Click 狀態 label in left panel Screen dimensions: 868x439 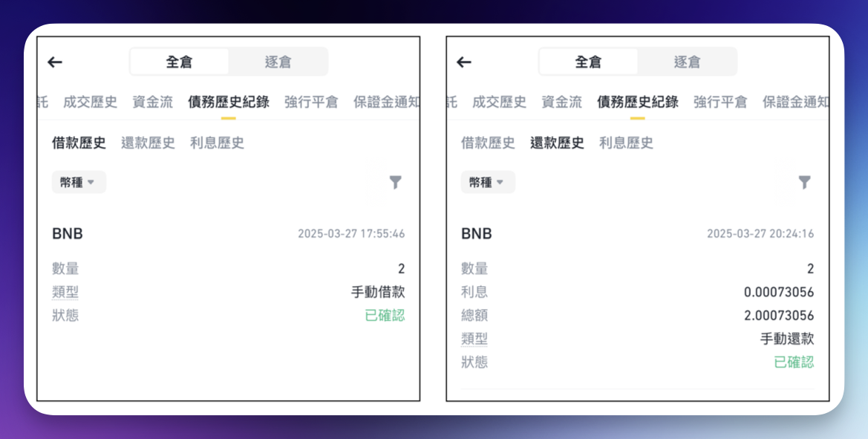[x=65, y=315]
